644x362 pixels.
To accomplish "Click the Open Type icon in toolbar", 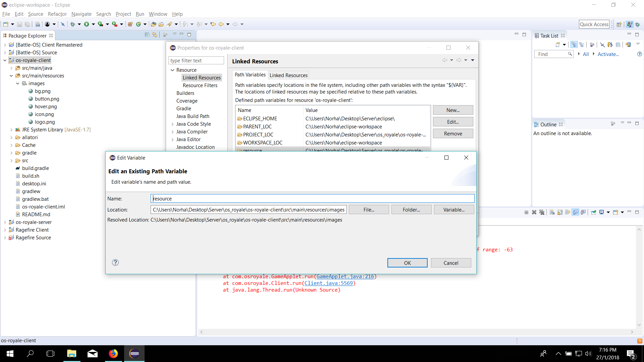I will coord(153,24).
